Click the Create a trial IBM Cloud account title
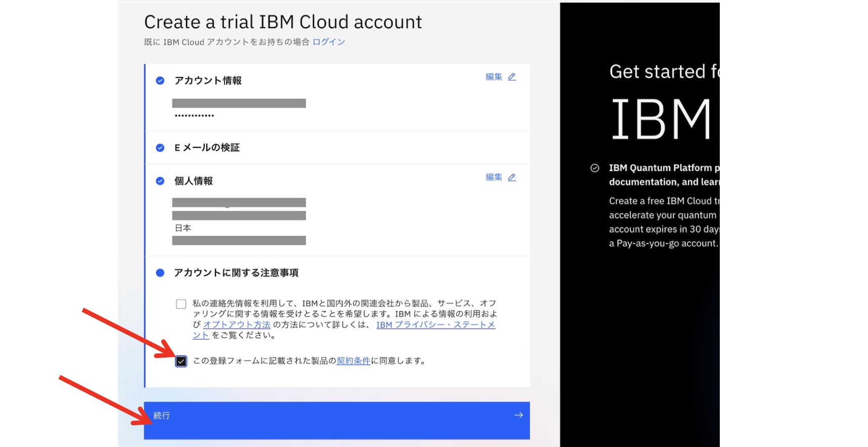Viewport: 868px width, 447px height. coord(283,22)
